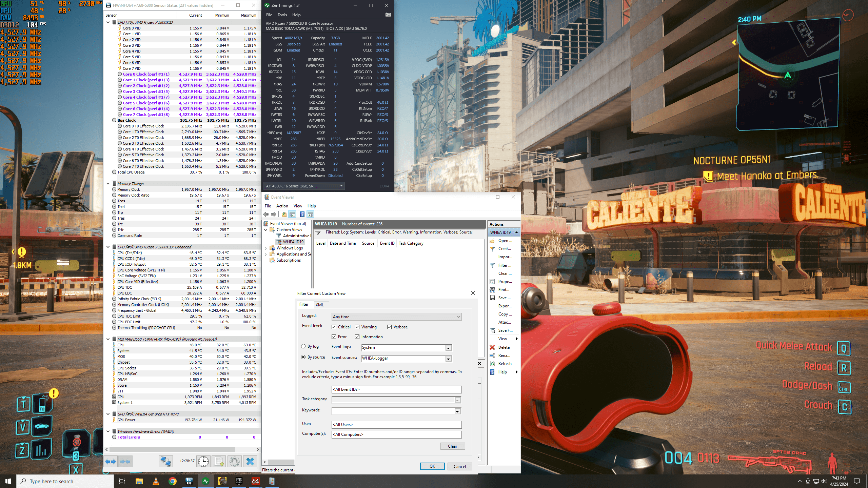The height and width of the screenshot is (488, 868).
Task: Click the OK button in filter dialog
Action: (432, 466)
